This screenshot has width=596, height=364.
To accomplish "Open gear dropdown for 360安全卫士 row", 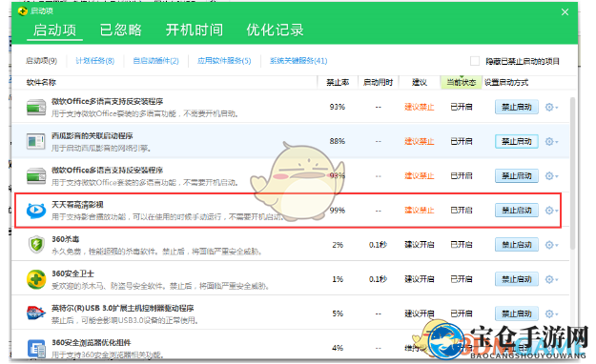I will click(x=551, y=279).
